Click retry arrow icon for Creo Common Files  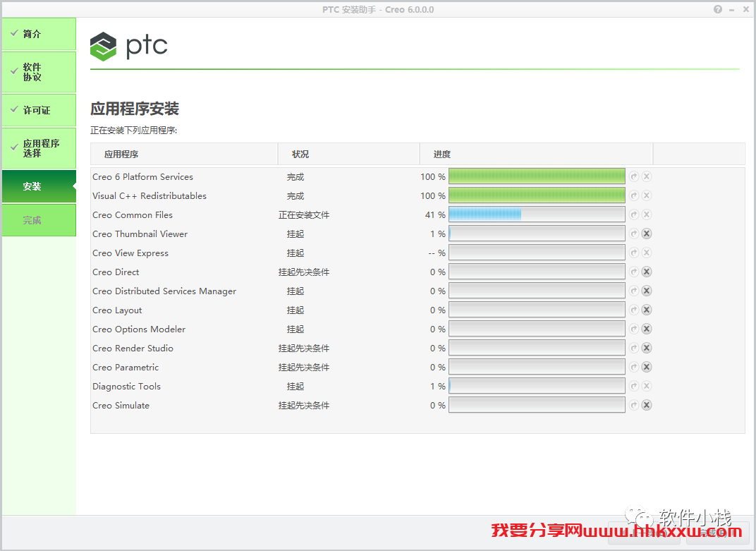pos(634,214)
